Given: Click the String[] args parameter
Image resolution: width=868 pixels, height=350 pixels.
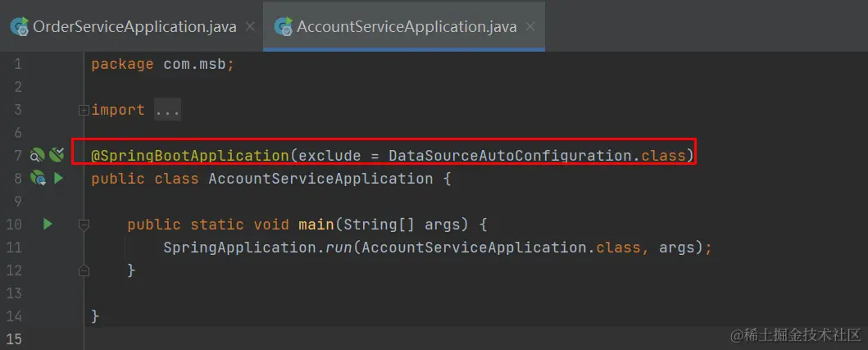Looking at the screenshot, I should click(407, 225).
